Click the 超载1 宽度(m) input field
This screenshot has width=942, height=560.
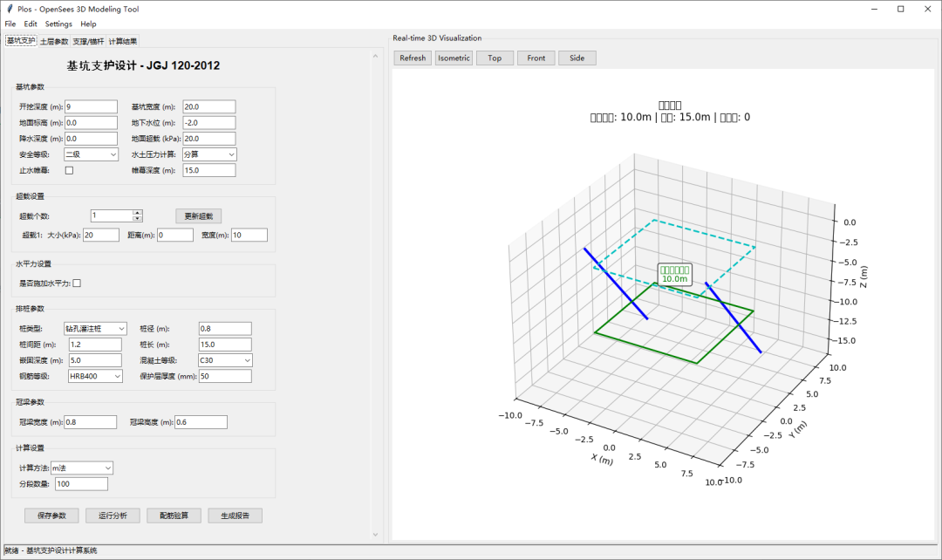pos(249,236)
